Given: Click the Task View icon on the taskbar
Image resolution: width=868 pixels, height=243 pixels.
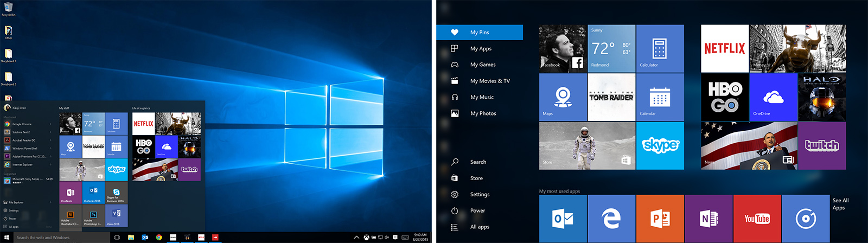Looking at the screenshot, I should click(x=117, y=237).
